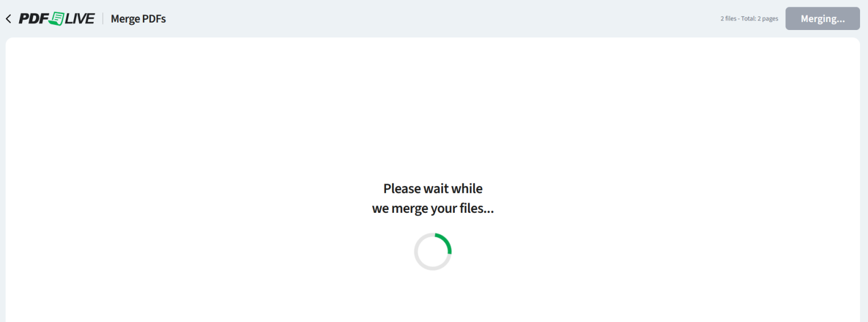Viewport: 868px width, 322px height.
Task: Click the blank header area left of the file count
Action: pos(441,19)
